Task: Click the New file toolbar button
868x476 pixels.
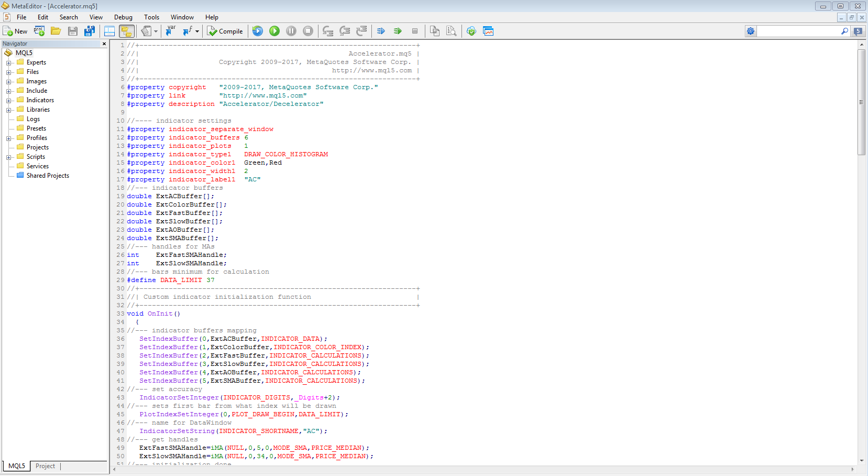Action: 15,31
